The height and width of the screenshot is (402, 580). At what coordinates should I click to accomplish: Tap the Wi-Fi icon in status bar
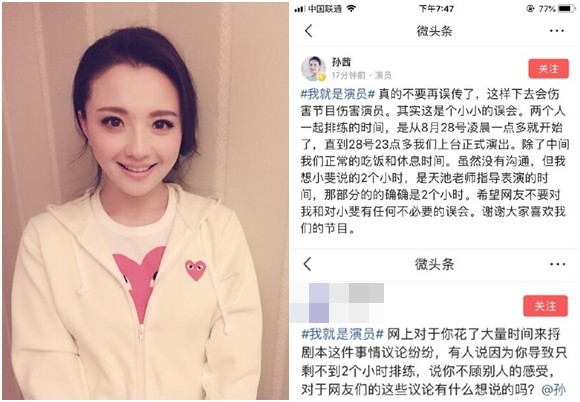(351, 8)
